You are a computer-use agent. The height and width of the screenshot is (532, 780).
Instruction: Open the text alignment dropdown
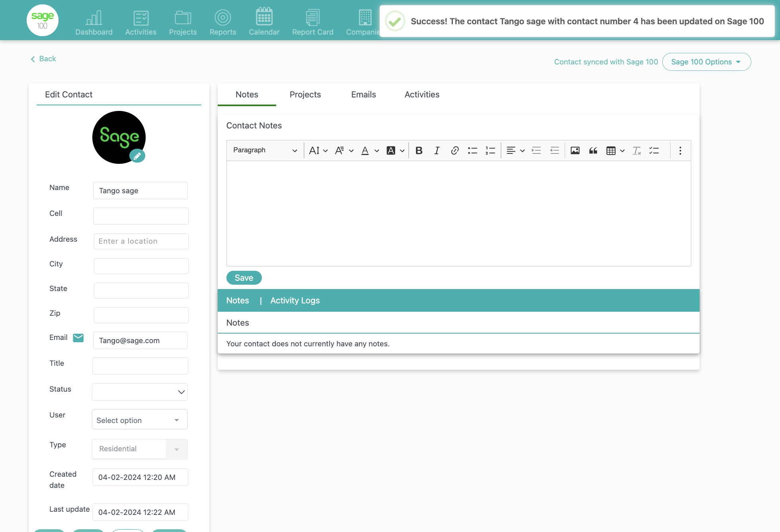(x=515, y=150)
